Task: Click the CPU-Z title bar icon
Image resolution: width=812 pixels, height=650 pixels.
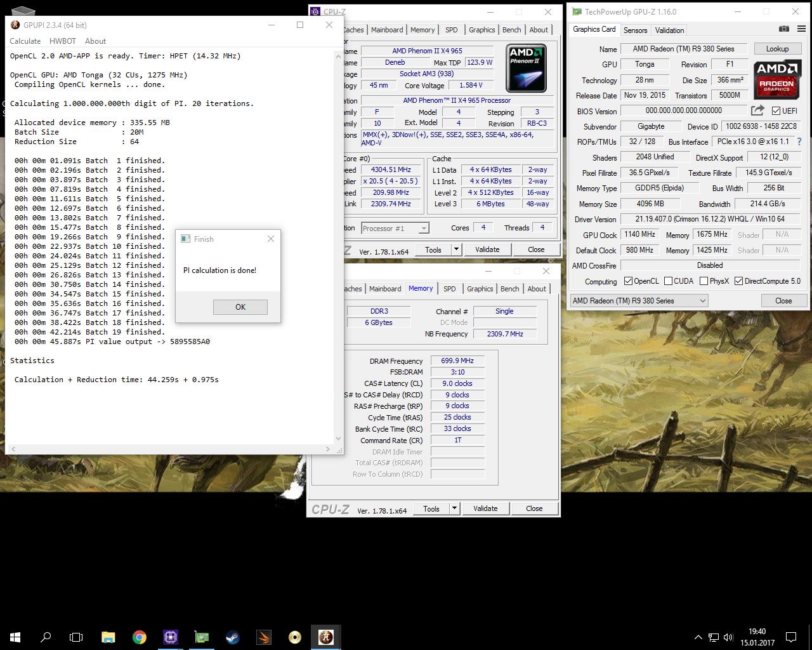Action: point(315,11)
